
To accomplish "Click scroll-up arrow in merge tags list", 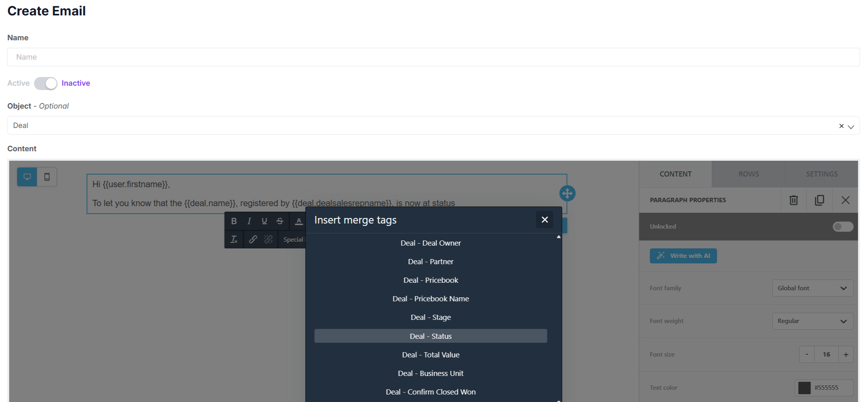I will [558, 237].
